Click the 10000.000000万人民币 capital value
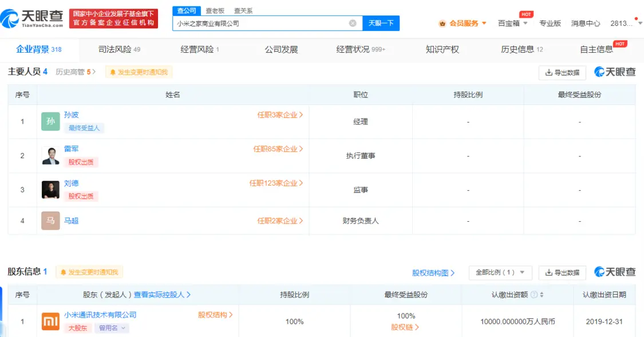The width and height of the screenshot is (644, 337). point(517,322)
